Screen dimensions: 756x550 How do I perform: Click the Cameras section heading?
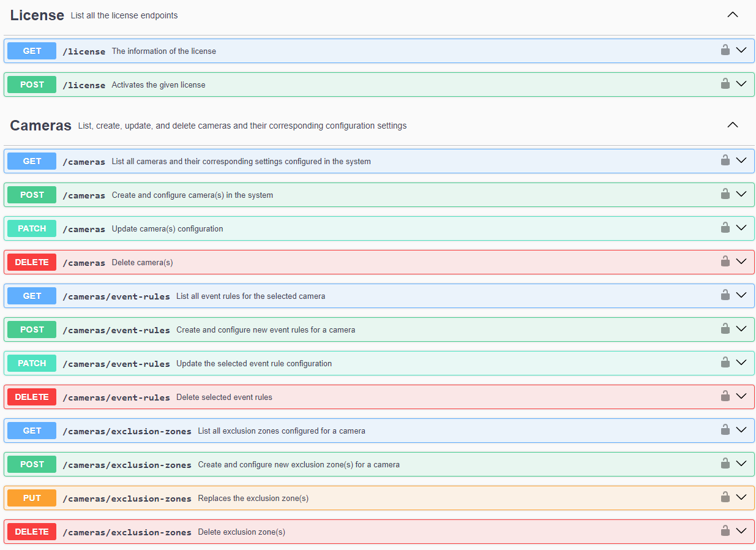(40, 126)
